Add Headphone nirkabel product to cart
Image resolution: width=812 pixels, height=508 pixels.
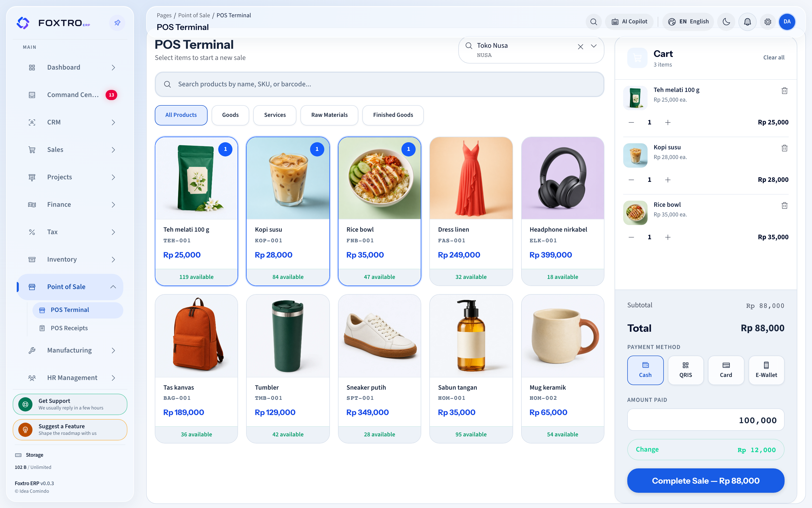coord(563,211)
